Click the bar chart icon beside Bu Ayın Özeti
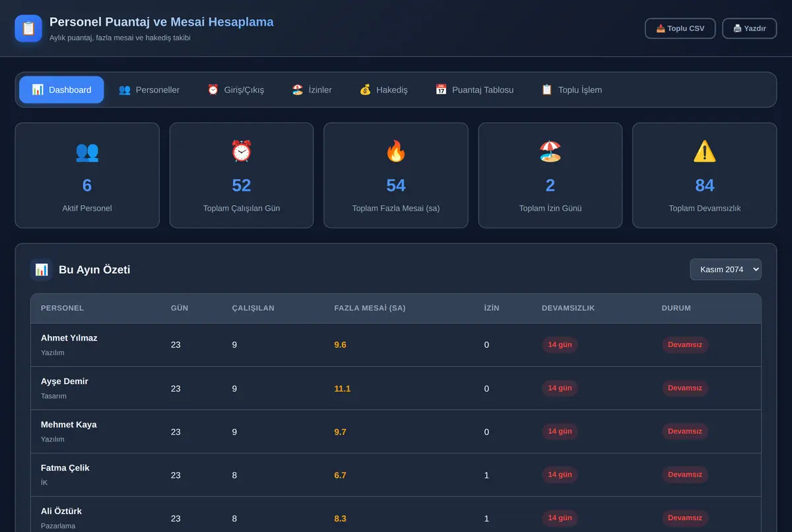Screen dimensions: 792x532 point(42,269)
